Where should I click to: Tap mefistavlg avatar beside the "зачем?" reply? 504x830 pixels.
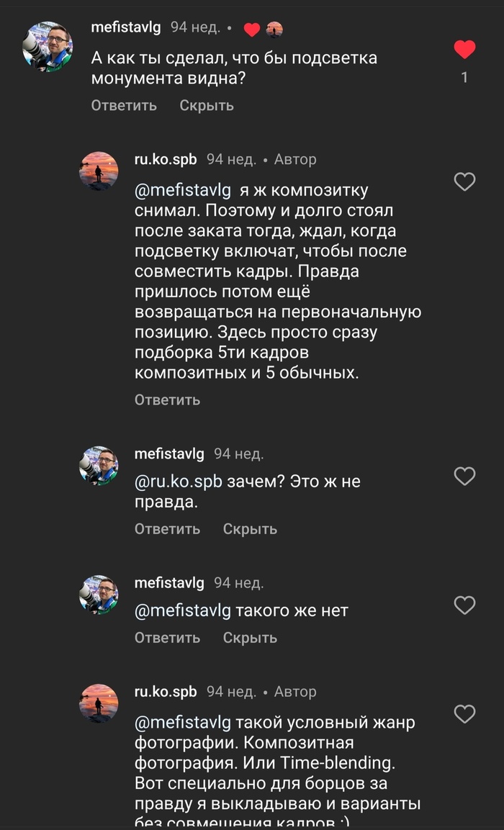point(99,466)
